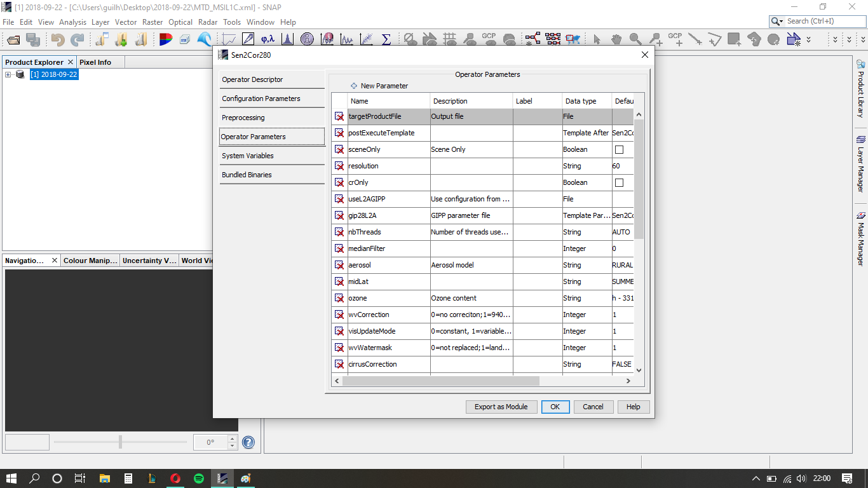Open the Analysis menu
Image resolution: width=868 pixels, height=488 pixels.
click(73, 22)
